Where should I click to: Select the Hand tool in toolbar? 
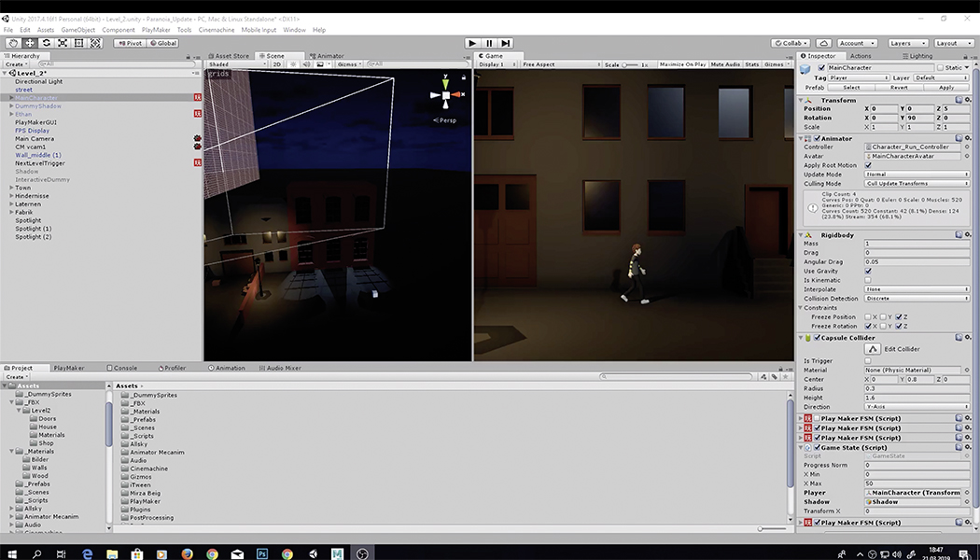13,43
